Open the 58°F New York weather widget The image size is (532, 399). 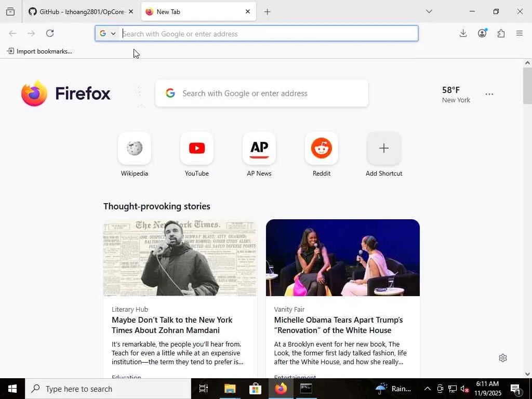click(456, 95)
